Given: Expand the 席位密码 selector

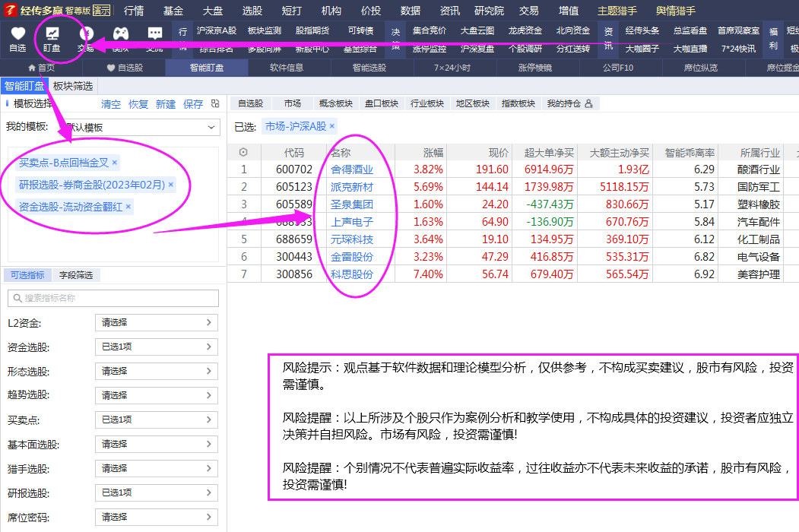Looking at the screenshot, I should pos(157,517).
